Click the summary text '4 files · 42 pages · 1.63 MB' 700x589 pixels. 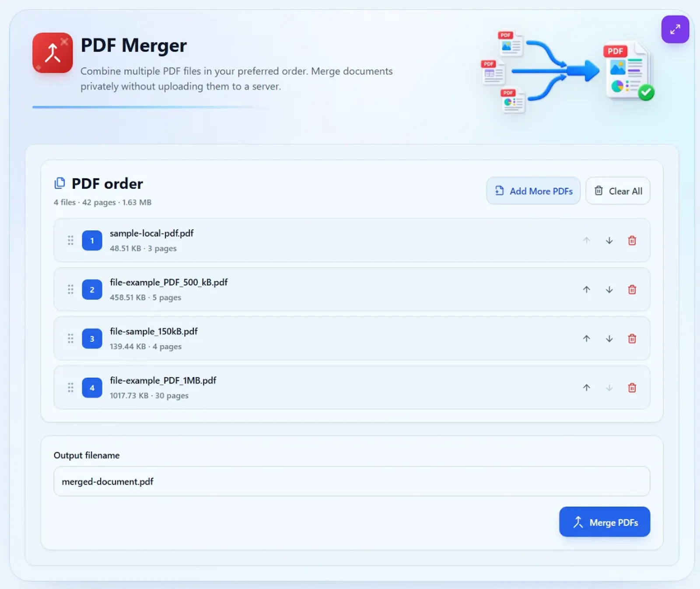pyautogui.click(x=102, y=202)
